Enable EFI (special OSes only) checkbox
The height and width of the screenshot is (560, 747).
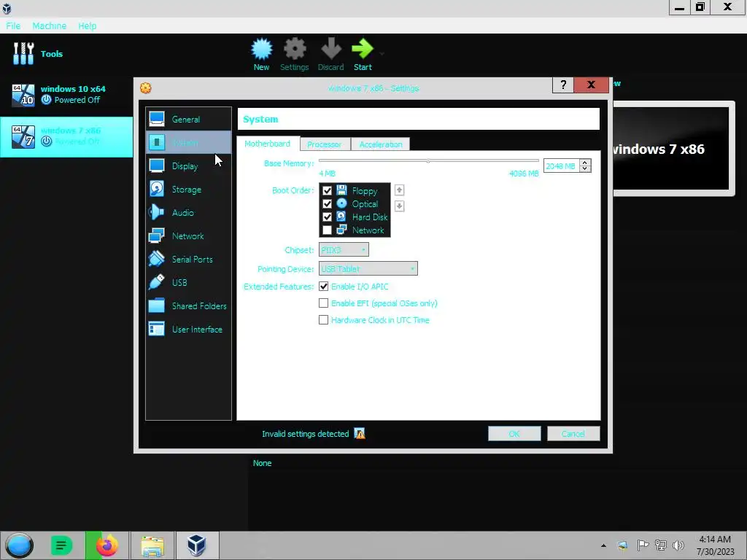(323, 303)
